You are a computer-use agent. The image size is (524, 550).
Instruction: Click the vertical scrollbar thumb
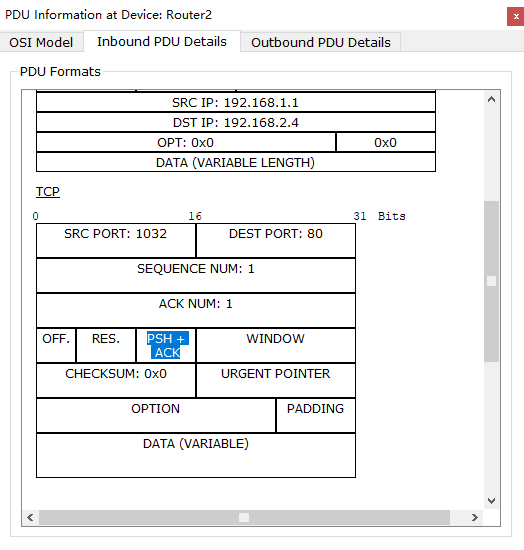coord(491,281)
